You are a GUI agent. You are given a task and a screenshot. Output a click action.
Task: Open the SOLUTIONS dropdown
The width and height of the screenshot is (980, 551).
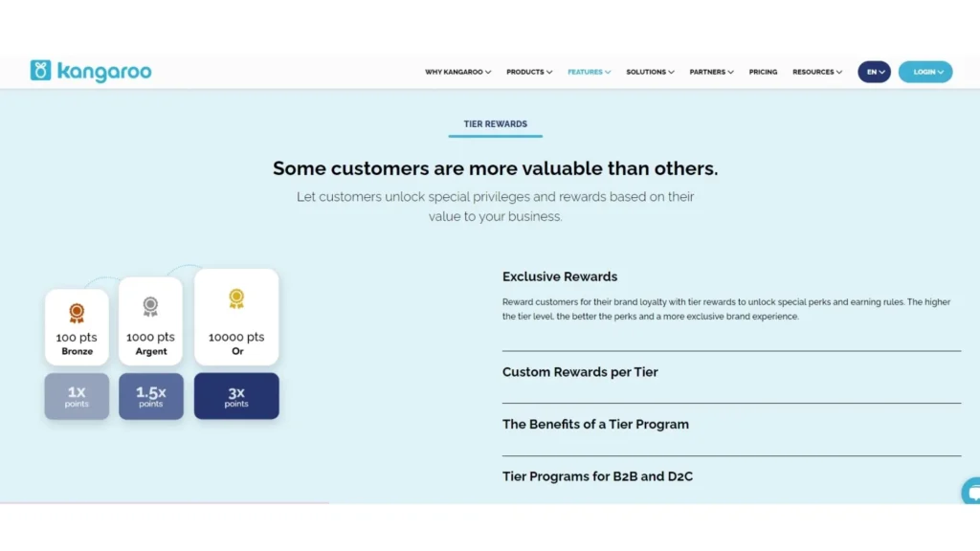tap(650, 72)
